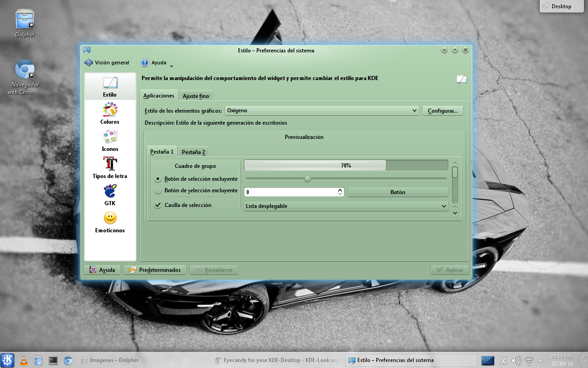This screenshot has height=368, width=588.
Task: Open the Ayuda menu in the toolbar
Action: [157, 63]
